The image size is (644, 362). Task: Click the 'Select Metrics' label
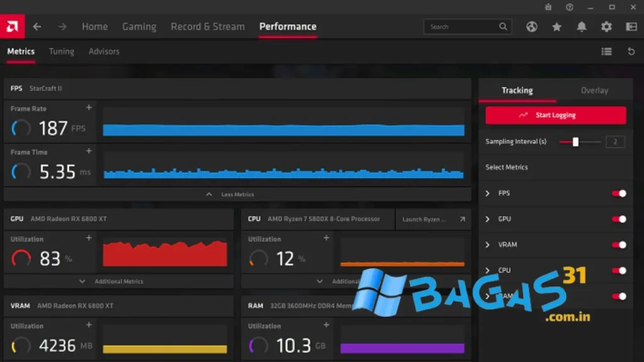506,167
